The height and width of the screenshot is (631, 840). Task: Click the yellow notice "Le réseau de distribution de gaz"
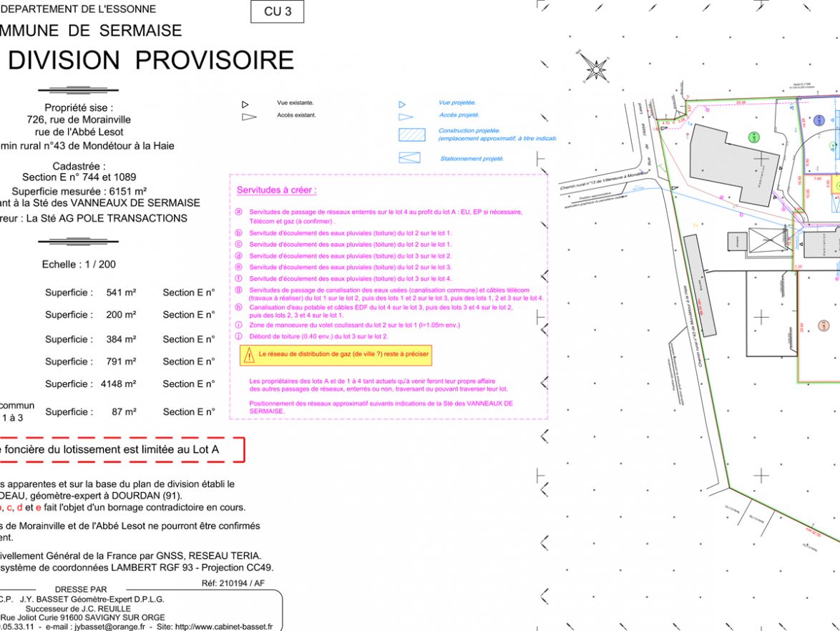336,355
